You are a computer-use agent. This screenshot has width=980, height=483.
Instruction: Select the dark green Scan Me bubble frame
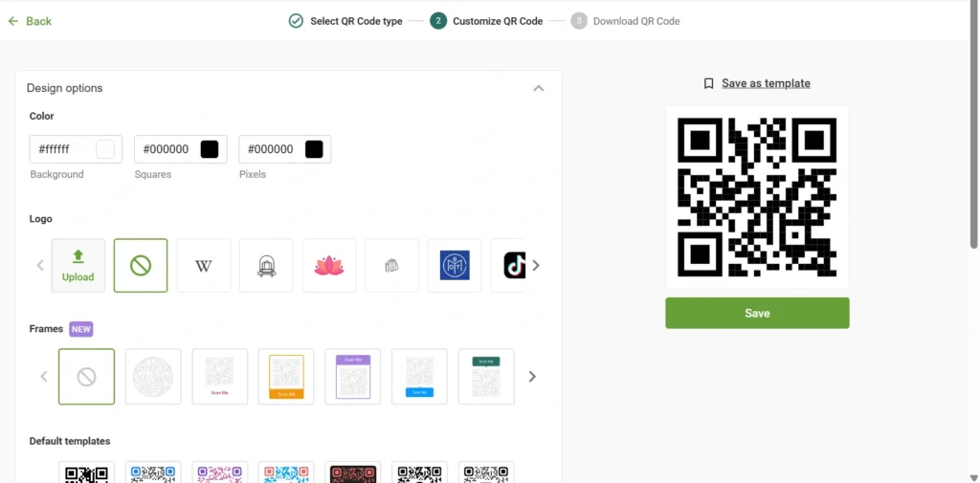(486, 377)
